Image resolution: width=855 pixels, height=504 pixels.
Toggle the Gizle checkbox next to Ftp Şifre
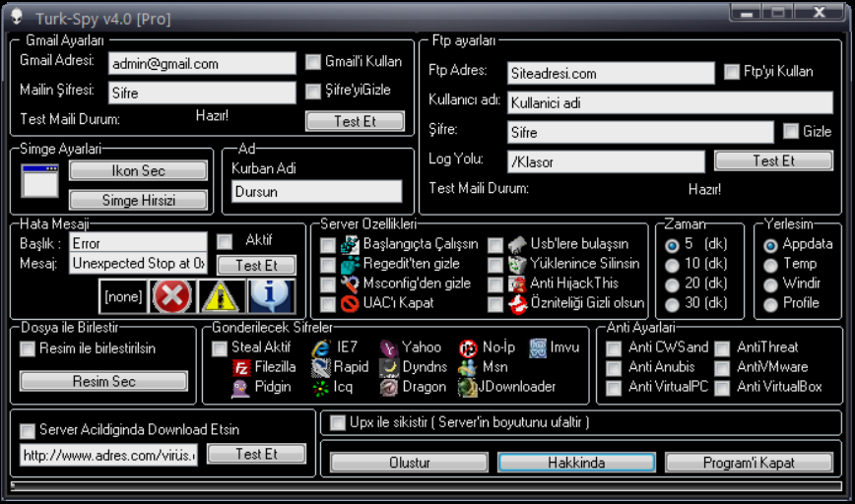coord(791,131)
